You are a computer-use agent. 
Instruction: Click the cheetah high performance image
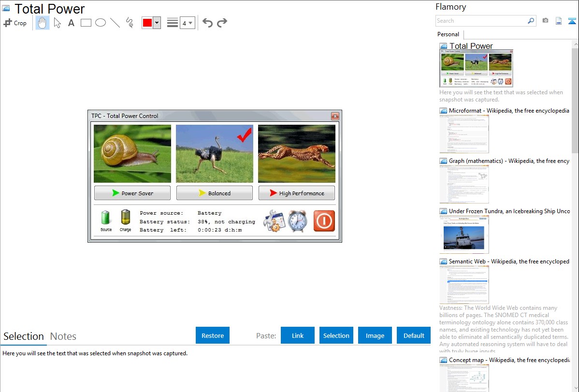click(x=297, y=154)
